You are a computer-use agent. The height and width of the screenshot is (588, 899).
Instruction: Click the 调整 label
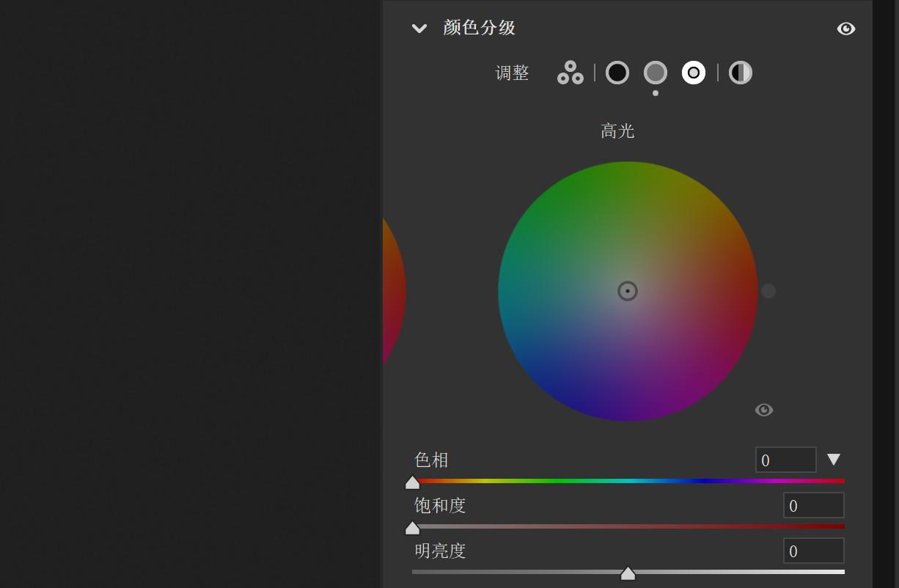tap(513, 73)
